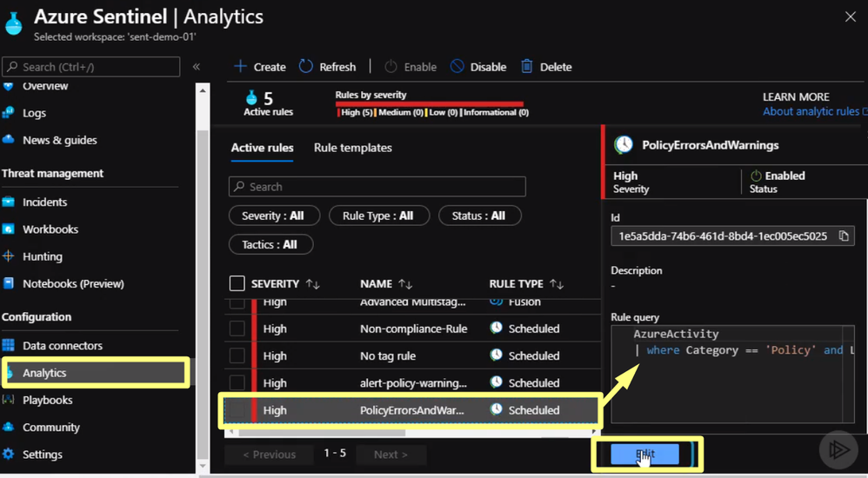Switch to the Active rules tab

coord(263,149)
